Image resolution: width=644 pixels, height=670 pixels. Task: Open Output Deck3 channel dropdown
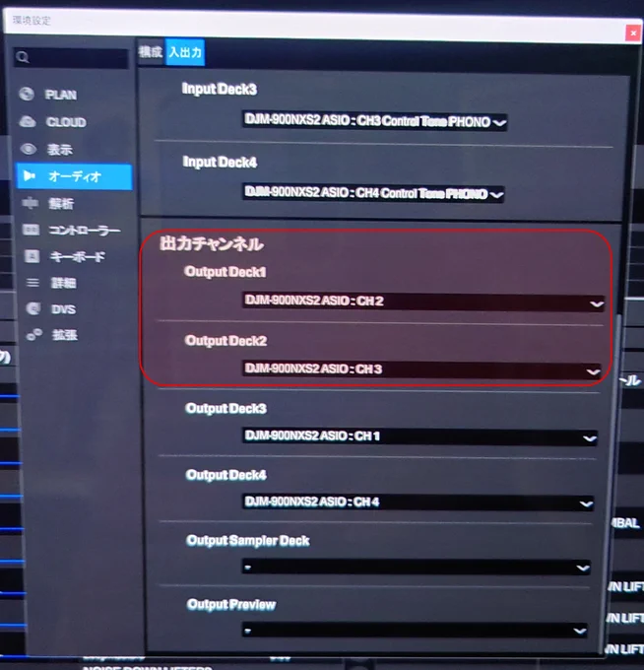pyautogui.click(x=419, y=436)
